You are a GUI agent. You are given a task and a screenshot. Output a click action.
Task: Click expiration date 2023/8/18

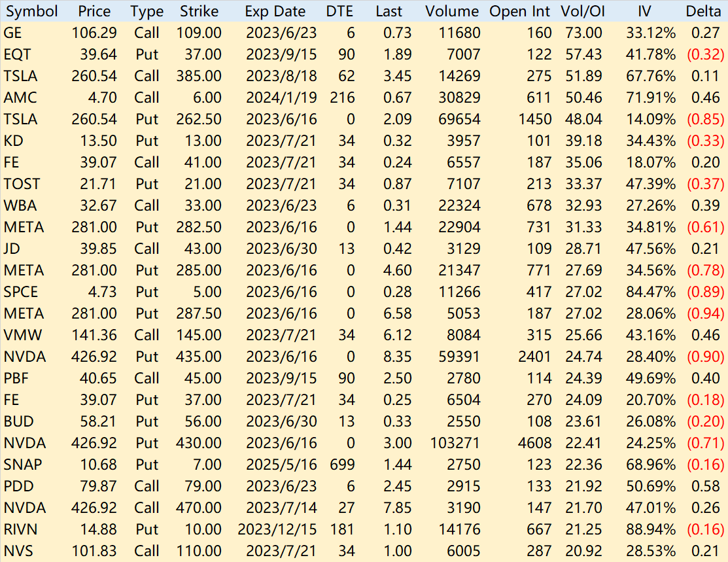pyautogui.click(x=281, y=76)
